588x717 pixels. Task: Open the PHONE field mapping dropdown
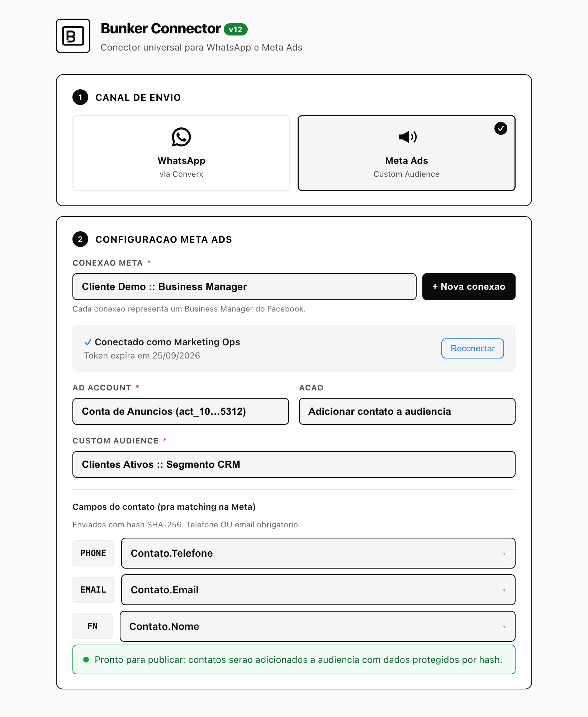click(x=318, y=553)
